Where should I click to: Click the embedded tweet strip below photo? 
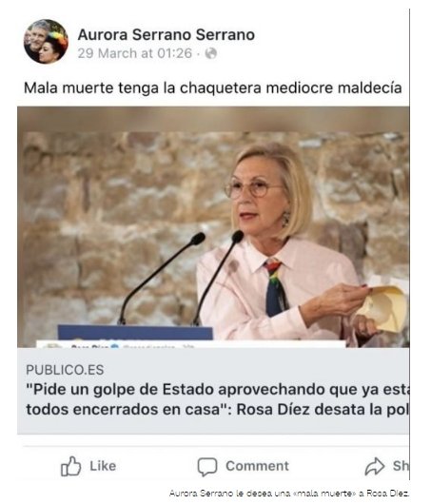(190, 344)
